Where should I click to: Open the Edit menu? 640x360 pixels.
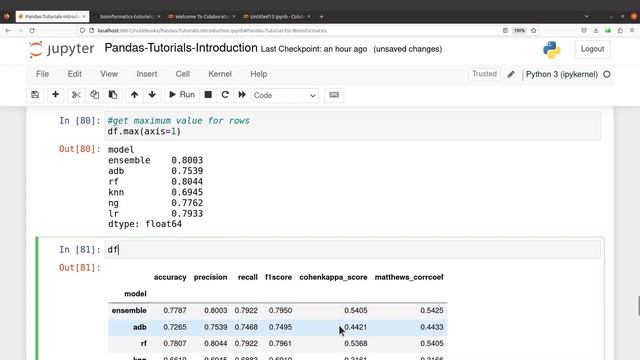(x=75, y=74)
